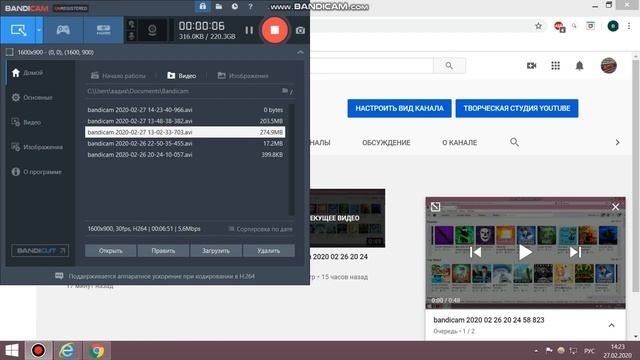Play video in the miniplayer
This screenshot has width=640, height=360.
coord(525,252)
